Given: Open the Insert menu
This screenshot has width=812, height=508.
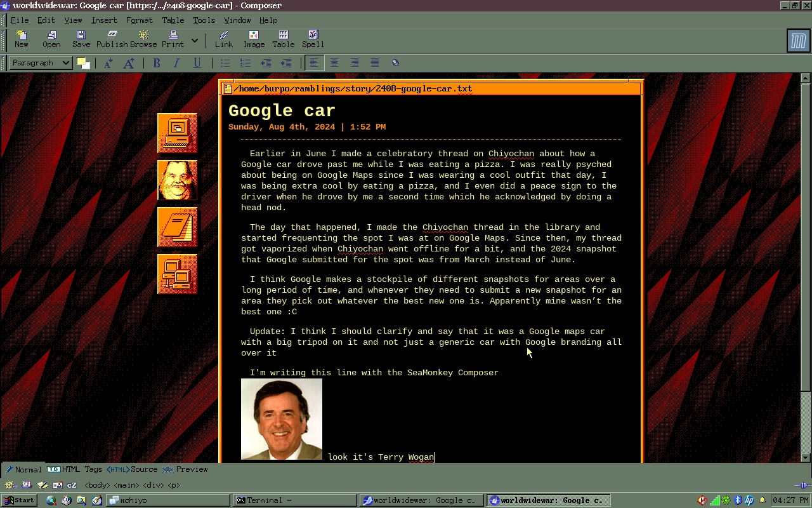Looking at the screenshot, I should click(104, 20).
